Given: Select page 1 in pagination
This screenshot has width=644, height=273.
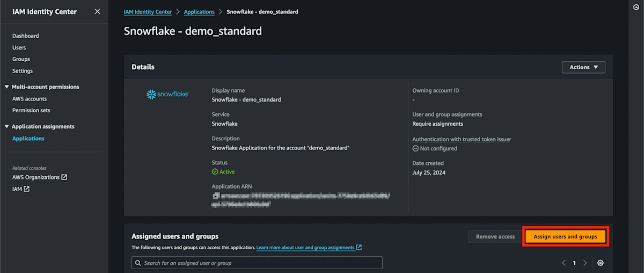Looking at the screenshot, I should (574, 263).
